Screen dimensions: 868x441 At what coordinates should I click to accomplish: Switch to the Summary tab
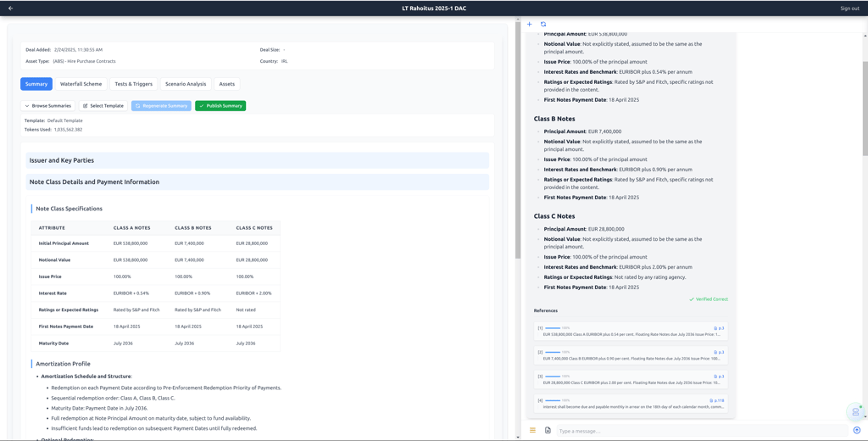coord(36,84)
